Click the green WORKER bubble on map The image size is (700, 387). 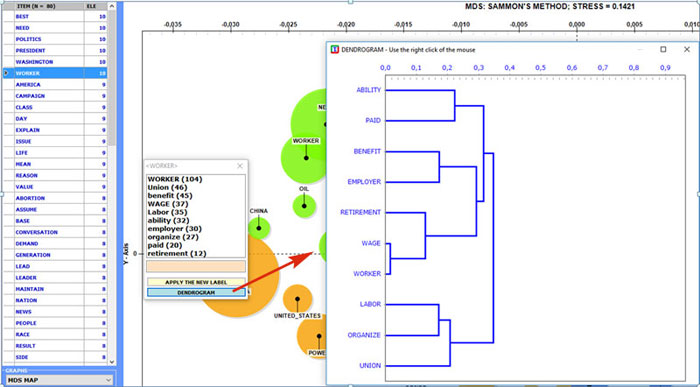(x=306, y=158)
